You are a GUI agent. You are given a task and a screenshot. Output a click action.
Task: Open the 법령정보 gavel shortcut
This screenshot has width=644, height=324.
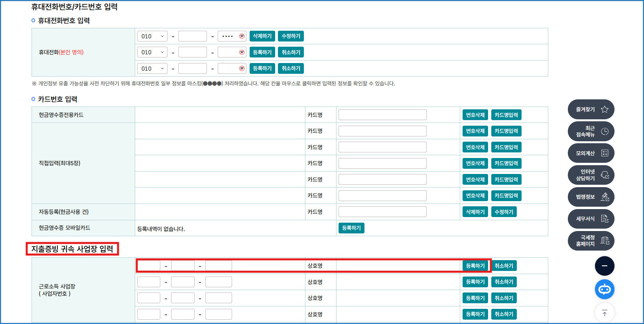[x=591, y=197]
